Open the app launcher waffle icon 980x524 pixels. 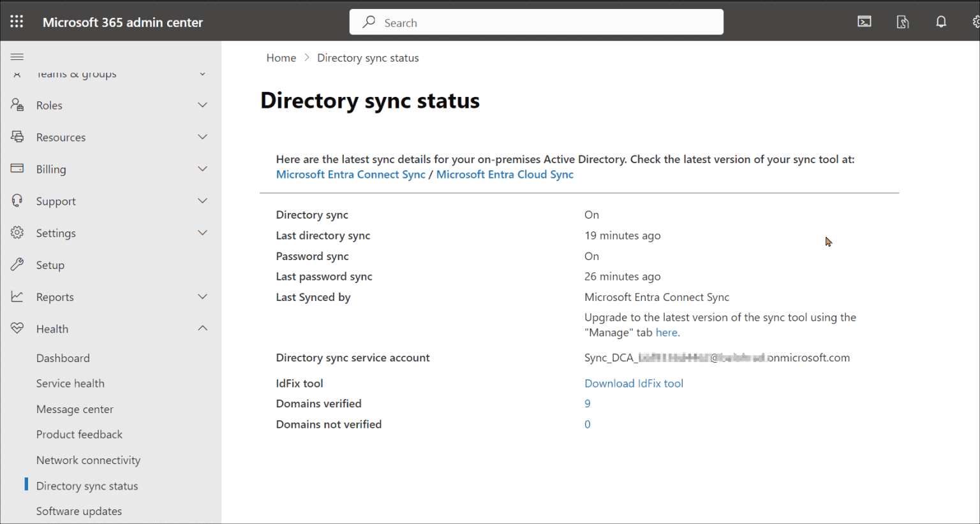[x=17, y=22]
